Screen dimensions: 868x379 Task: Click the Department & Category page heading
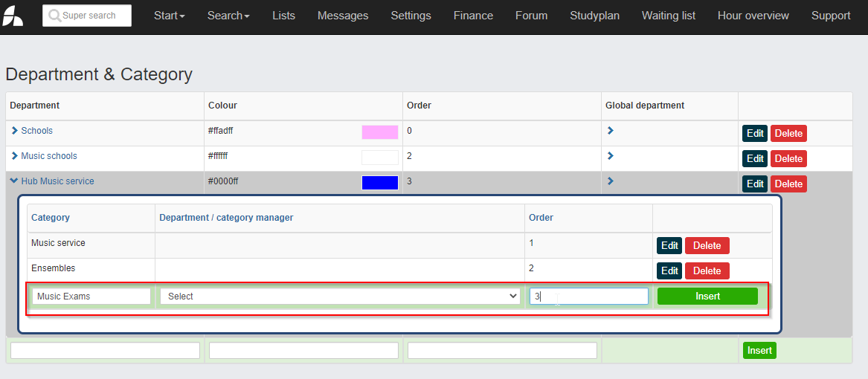pyautogui.click(x=99, y=74)
